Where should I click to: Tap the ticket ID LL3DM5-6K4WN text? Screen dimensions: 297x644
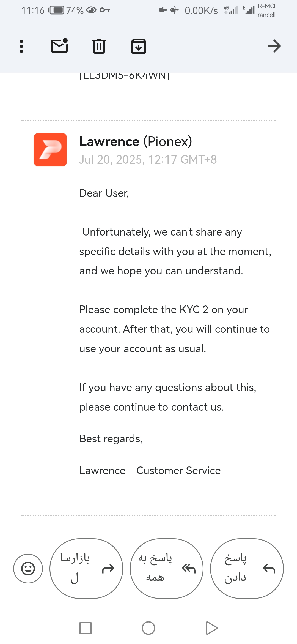point(124,76)
